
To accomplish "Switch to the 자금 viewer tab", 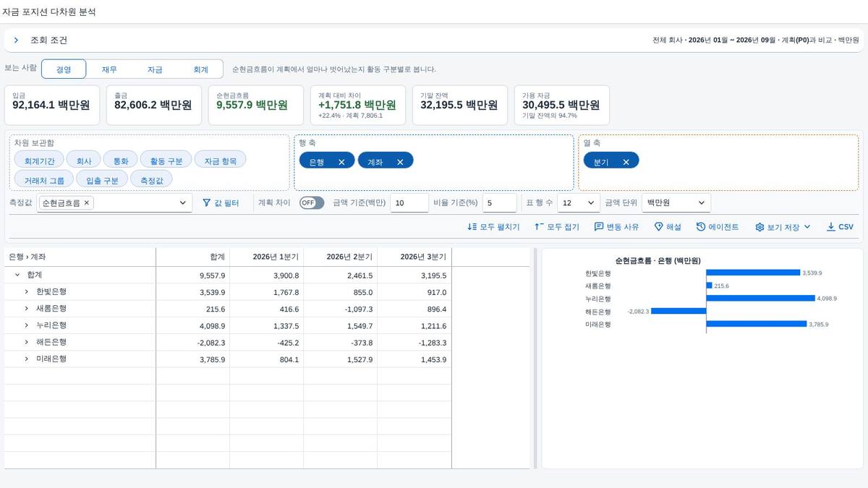I will pyautogui.click(x=155, y=69).
